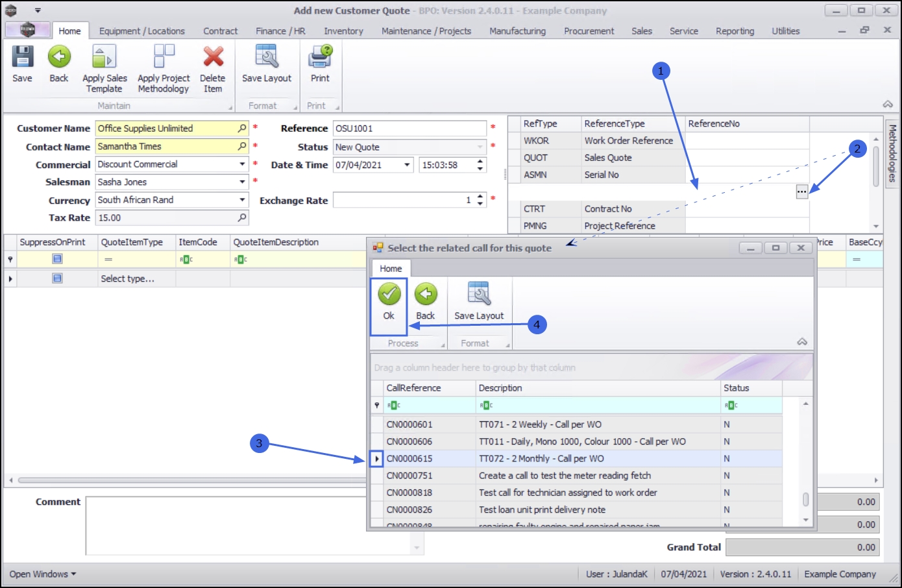
Task: Delete Item using the red X icon
Action: [213, 69]
